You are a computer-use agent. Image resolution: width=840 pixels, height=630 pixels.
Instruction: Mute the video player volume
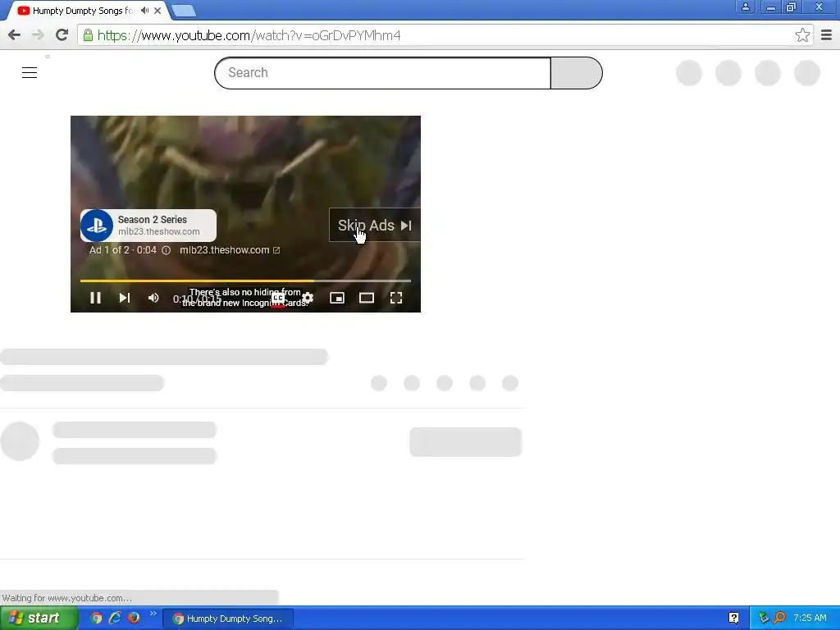tap(153, 298)
